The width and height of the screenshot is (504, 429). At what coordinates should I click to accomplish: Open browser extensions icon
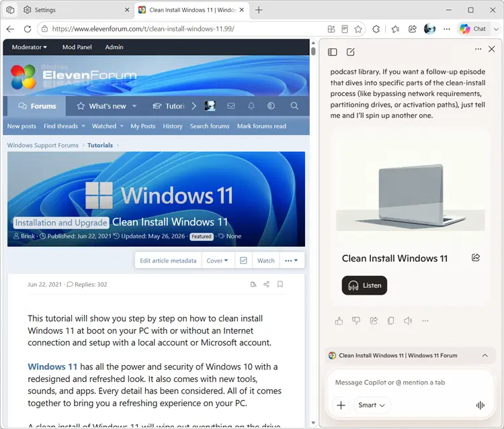pyautogui.click(x=376, y=30)
